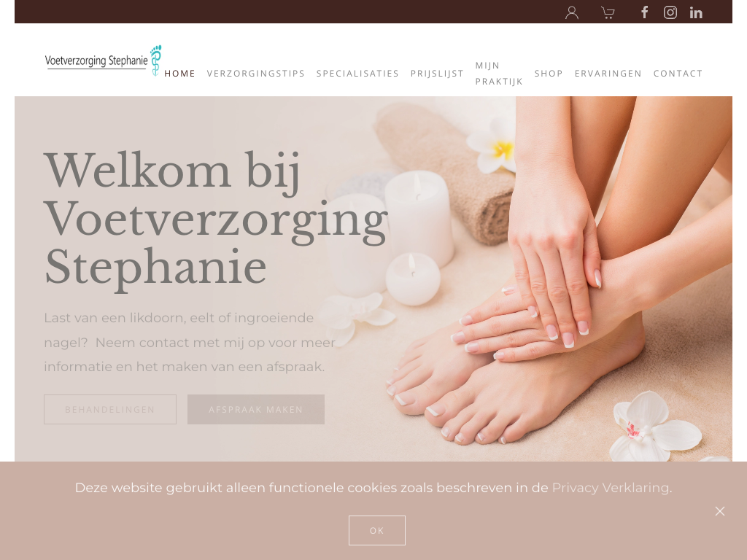This screenshot has height=560, width=747.
Task: Click the Voetverzorging Stephanie logo
Action: [104, 60]
